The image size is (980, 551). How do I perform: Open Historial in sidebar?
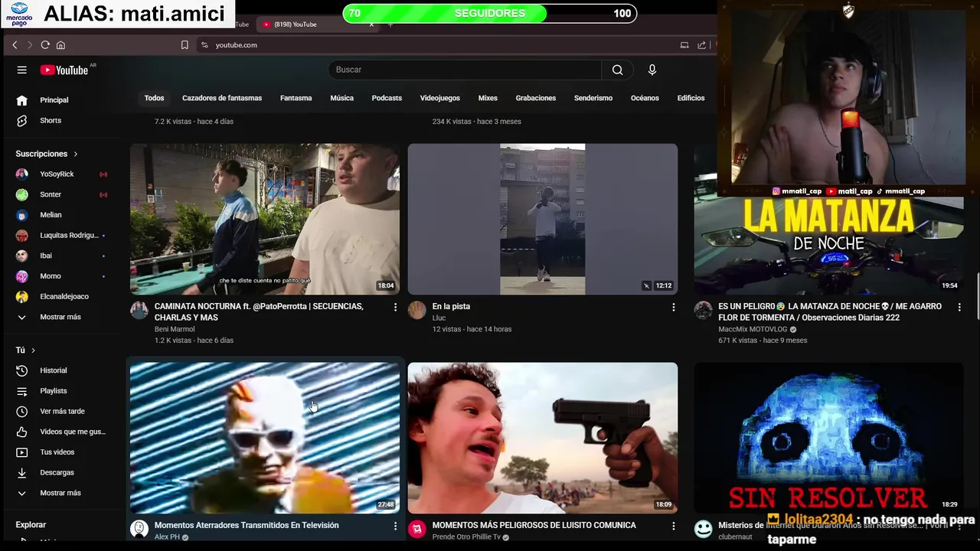pos(62,370)
